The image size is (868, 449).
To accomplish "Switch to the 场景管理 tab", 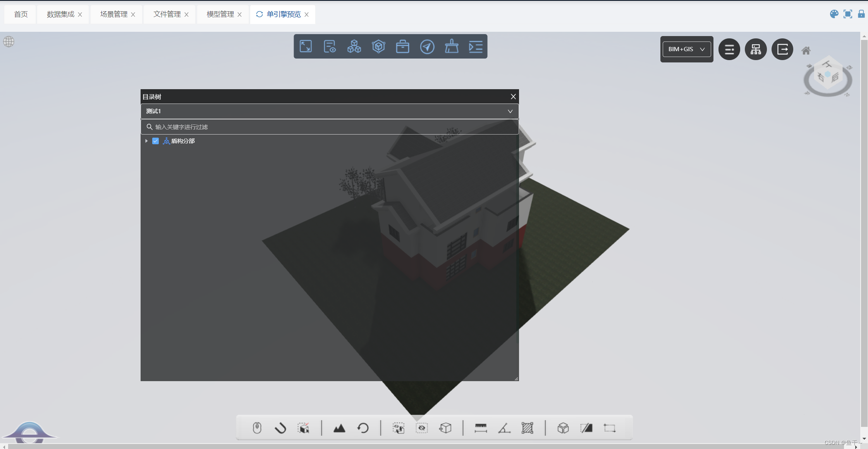I will click(x=113, y=14).
